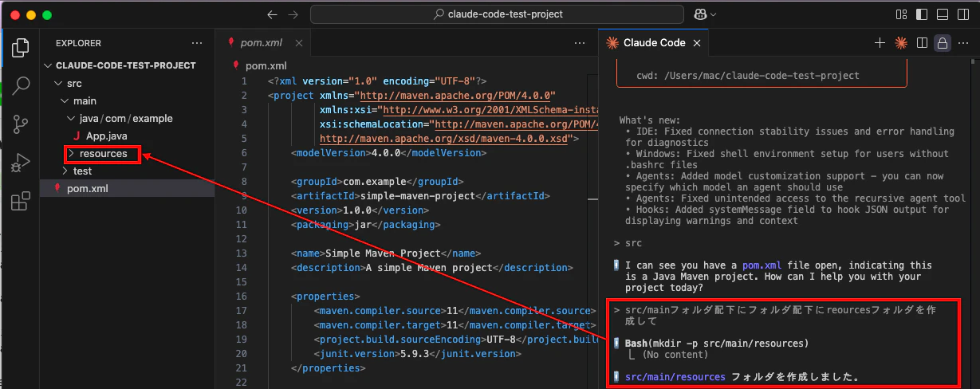Click the command center search field

tap(498, 14)
